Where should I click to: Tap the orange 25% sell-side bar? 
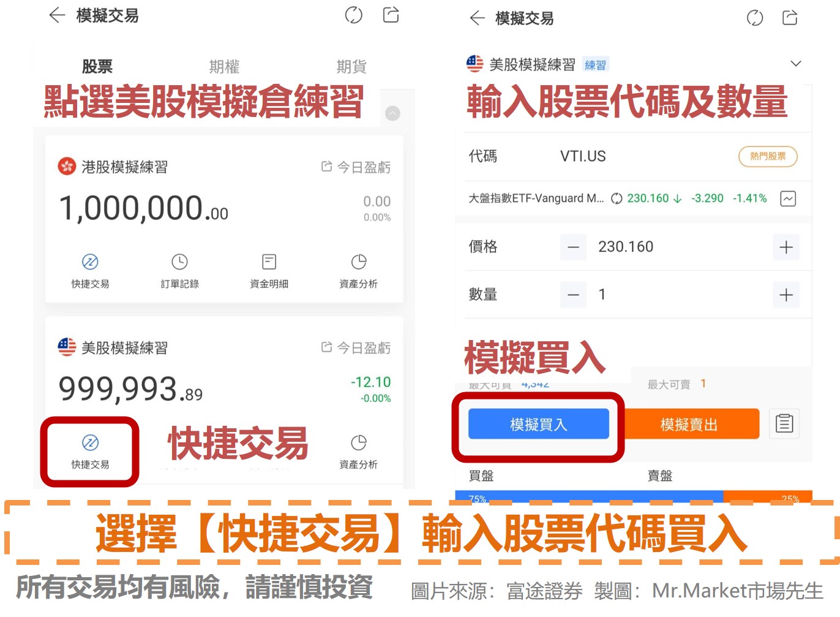(x=768, y=497)
